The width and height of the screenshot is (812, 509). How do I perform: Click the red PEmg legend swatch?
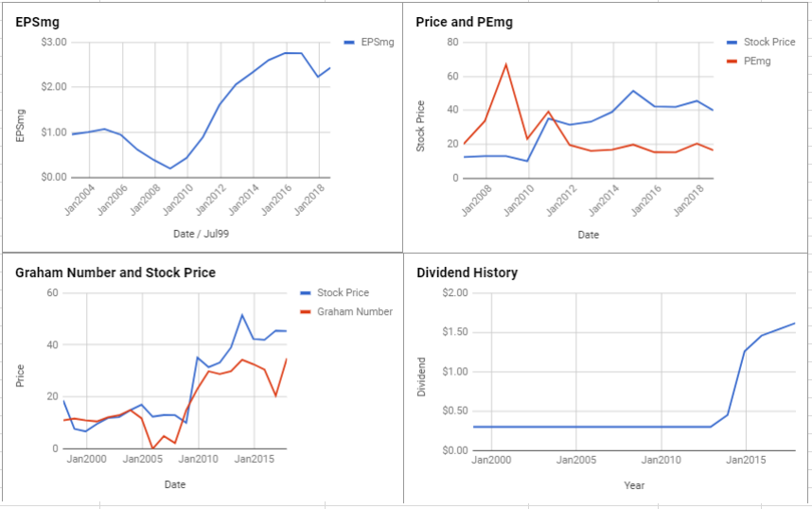732,61
